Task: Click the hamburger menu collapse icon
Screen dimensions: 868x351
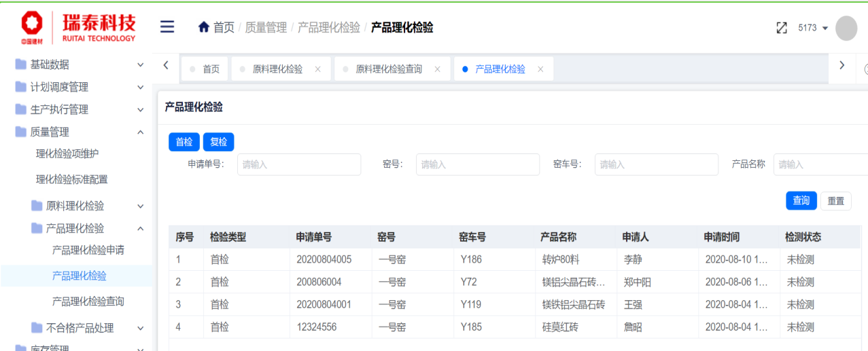Action: tap(167, 27)
